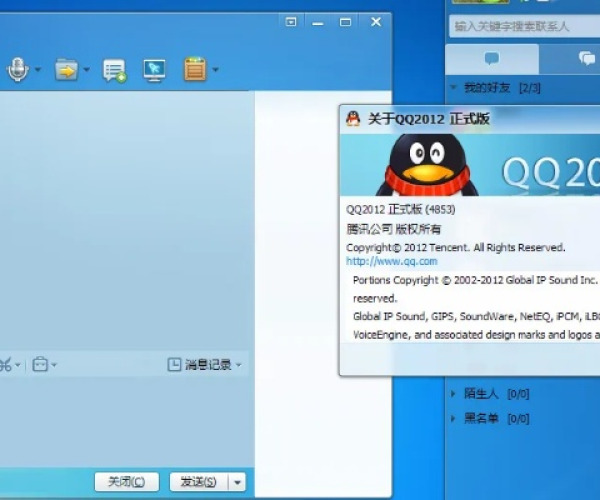Expand 黑名单 blacklist group
Viewport: 600px width, 500px height.
453,418
